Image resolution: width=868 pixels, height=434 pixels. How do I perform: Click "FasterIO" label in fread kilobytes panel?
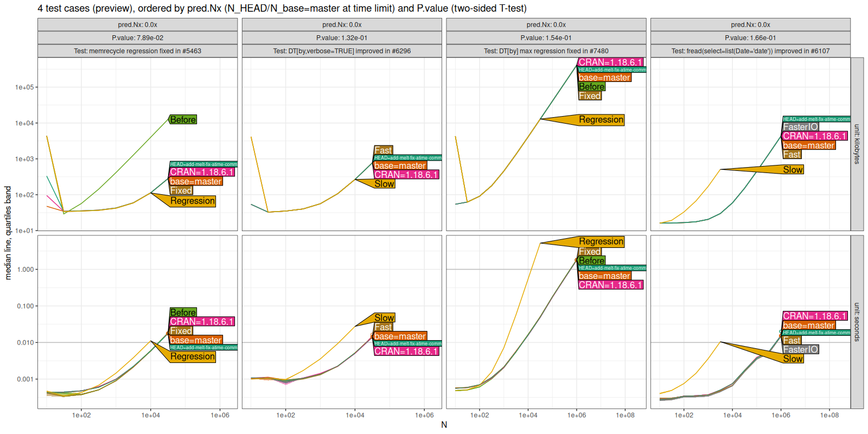click(x=800, y=127)
